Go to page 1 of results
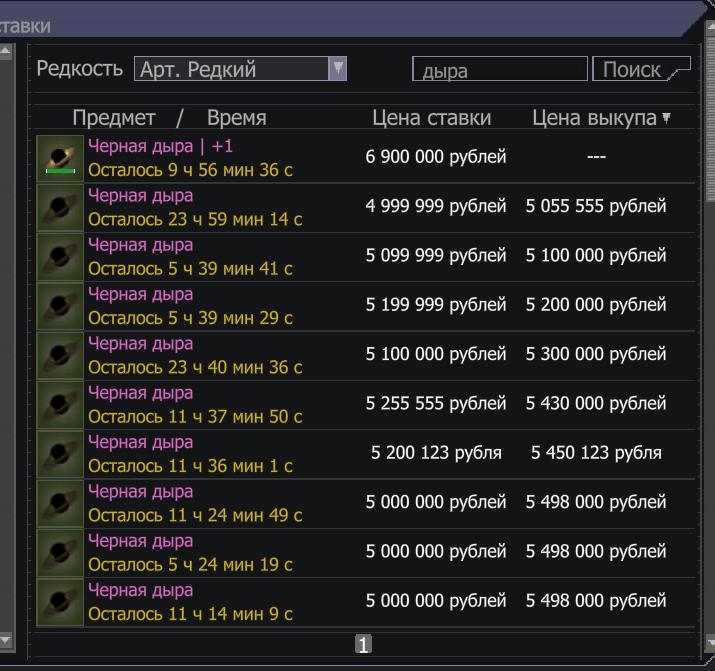Image resolution: width=715 pixels, height=671 pixels. point(363,645)
